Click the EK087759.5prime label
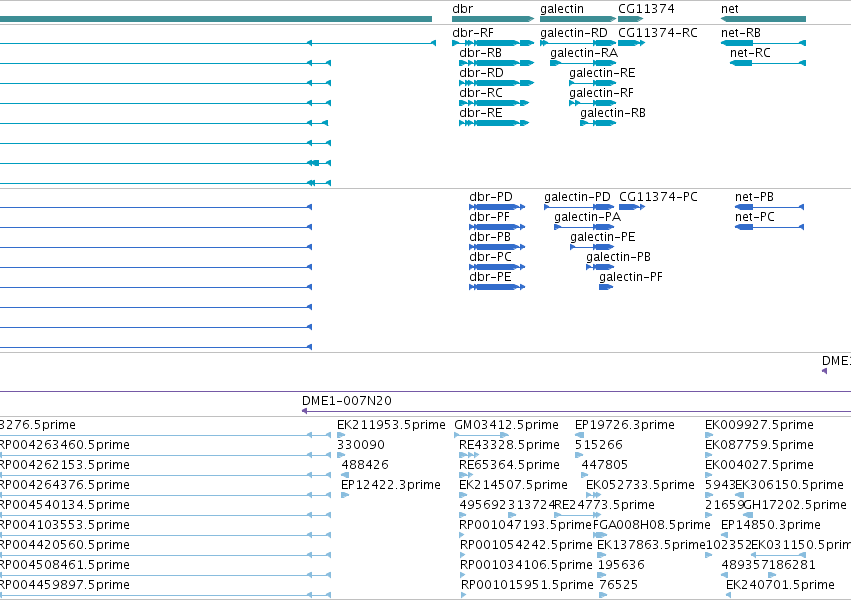Screen dimensions: 851x600 pyautogui.click(x=759, y=445)
